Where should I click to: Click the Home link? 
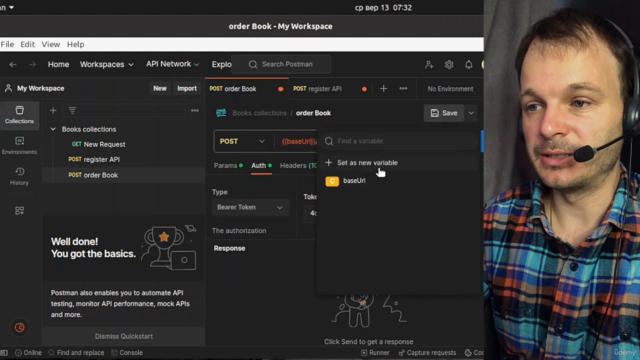tap(58, 64)
